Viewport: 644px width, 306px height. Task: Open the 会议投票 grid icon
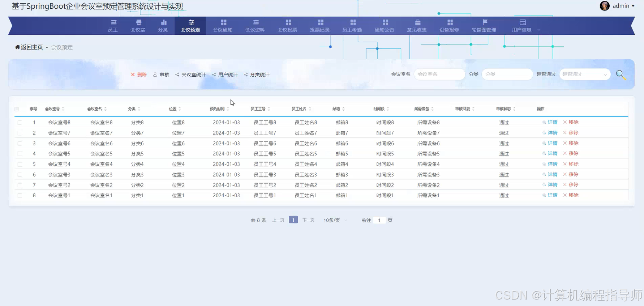click(x=288, y=22)
